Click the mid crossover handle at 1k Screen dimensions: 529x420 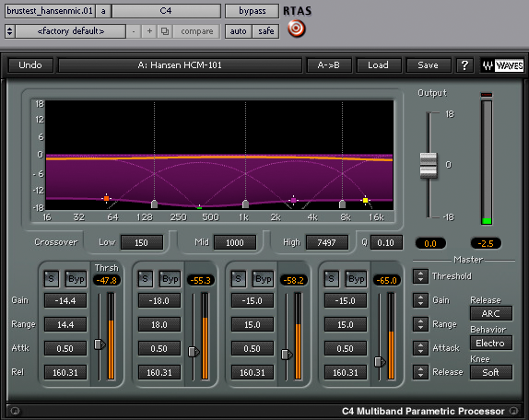click(245, 204)
